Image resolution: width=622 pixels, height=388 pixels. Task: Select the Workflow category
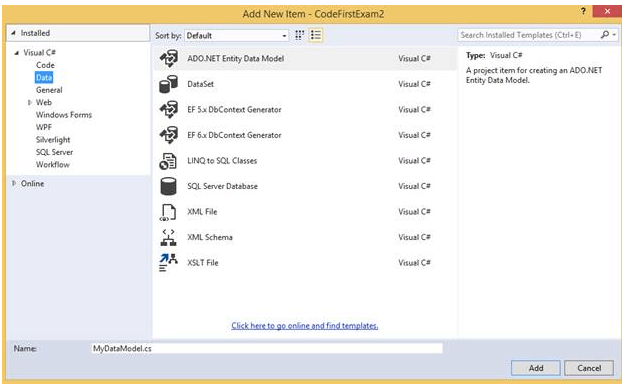(x=53, y=165)
